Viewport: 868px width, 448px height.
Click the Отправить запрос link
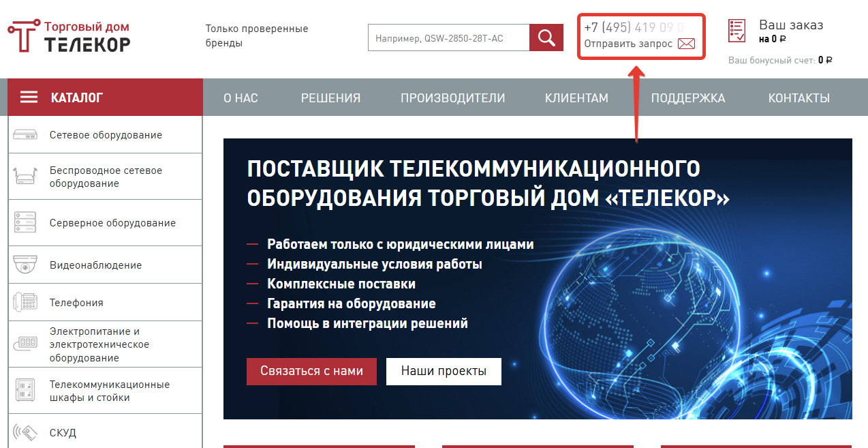pyautogui.click(x=628, y=44)
